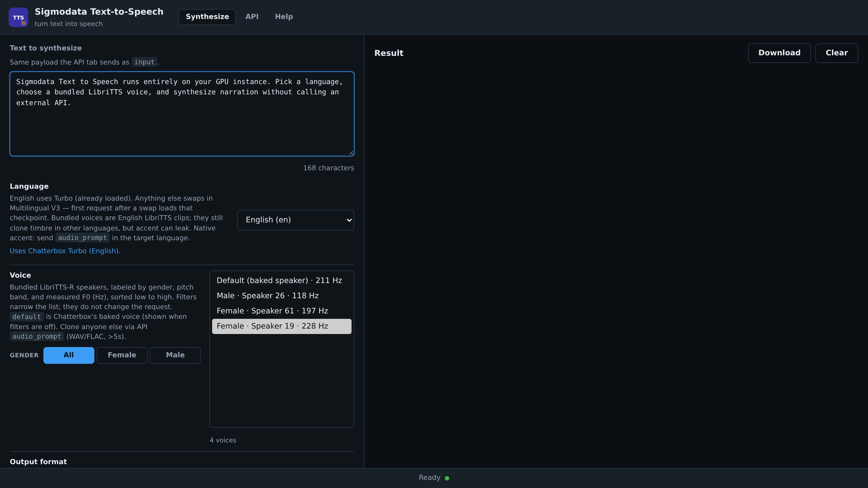868x488 pixels.
Task: Choose Male Speaker 26 118 Hz voice
Action: [x=282, y=296]
